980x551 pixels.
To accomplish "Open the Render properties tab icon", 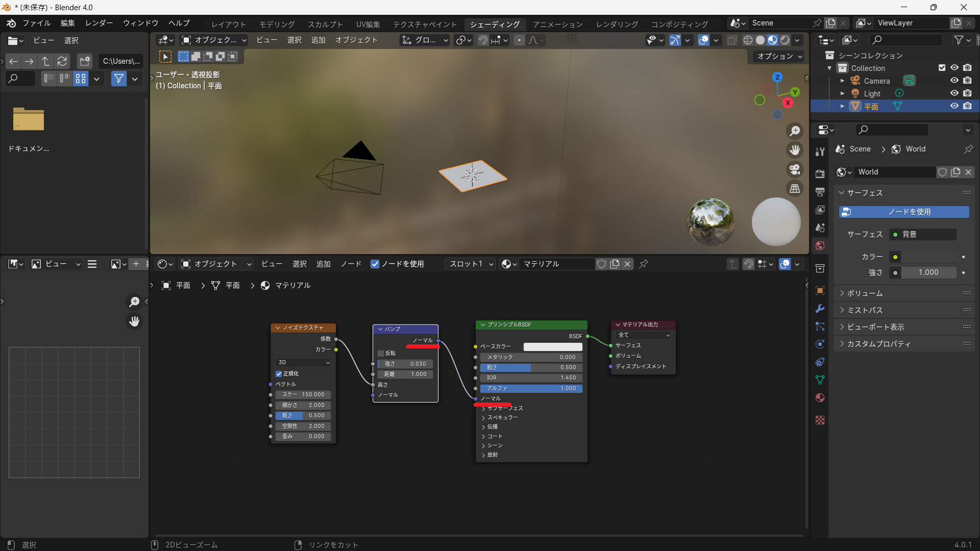I will point(820,173).
